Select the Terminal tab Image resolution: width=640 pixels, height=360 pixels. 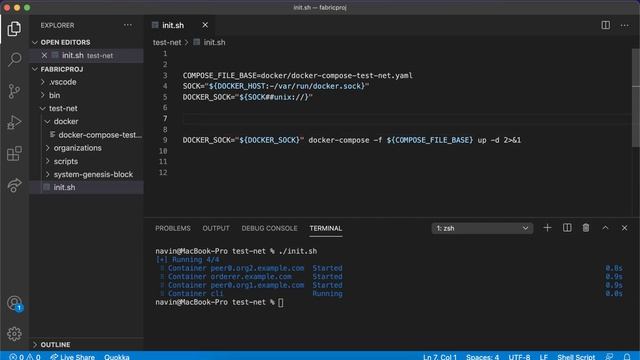point(326,228)
